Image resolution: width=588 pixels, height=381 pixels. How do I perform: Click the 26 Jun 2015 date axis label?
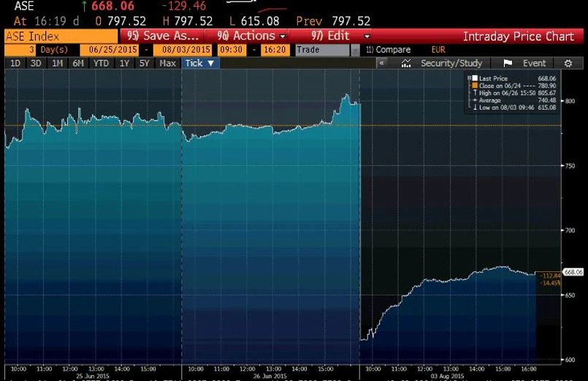tap(270, 376)
